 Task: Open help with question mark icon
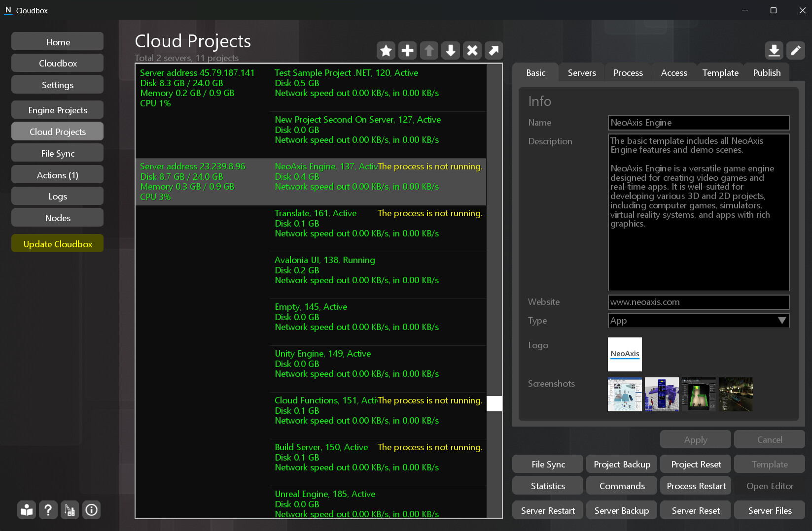tap(48, 510)
